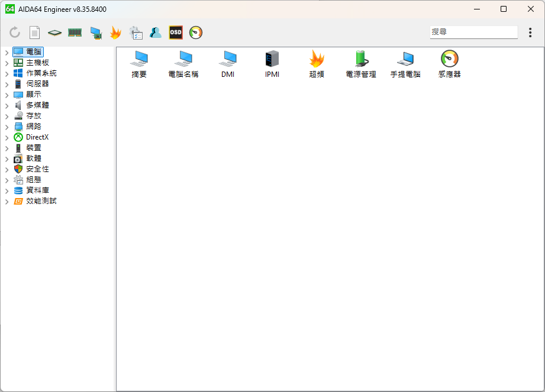
Task: Open the three-dot main menu
Action: (x=530, y=33)
